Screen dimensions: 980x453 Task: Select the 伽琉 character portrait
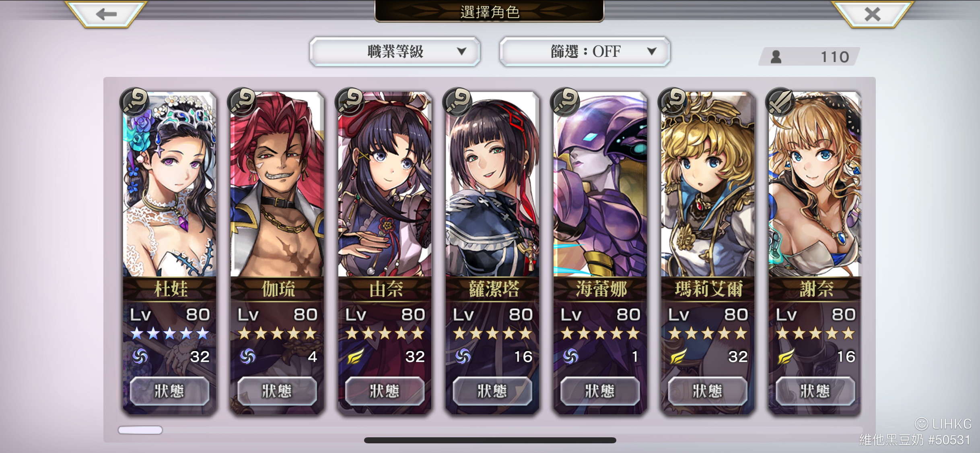click(x=277, y=184)
